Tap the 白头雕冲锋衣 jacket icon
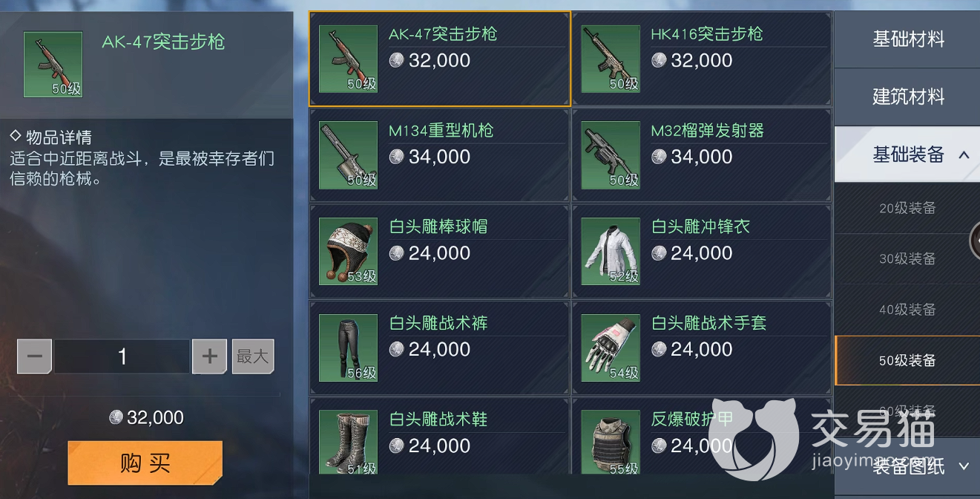The image size is (980, 499). click(611, 251)
